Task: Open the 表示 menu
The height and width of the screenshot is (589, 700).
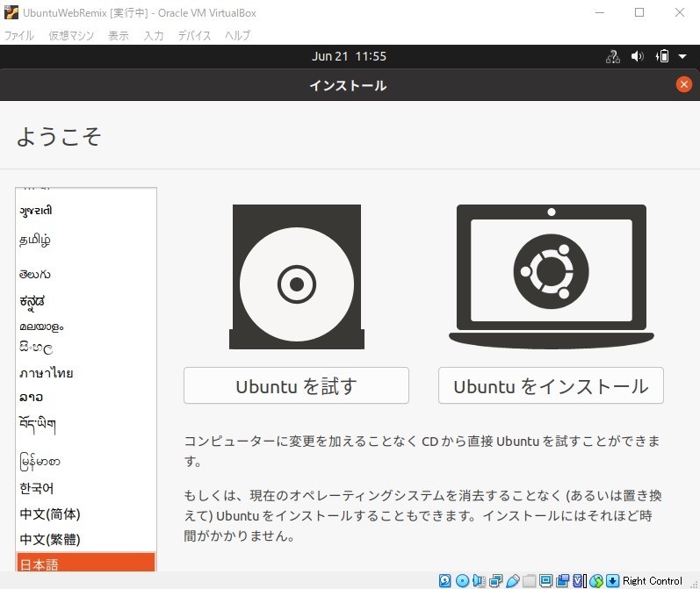Action: [x=119, y=35]
